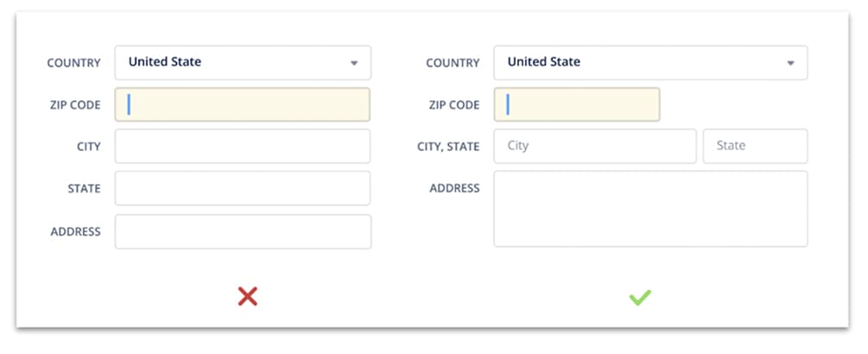Click the standalone CITY label
Viewport: 868px width, 354px height.
point(88,147)
